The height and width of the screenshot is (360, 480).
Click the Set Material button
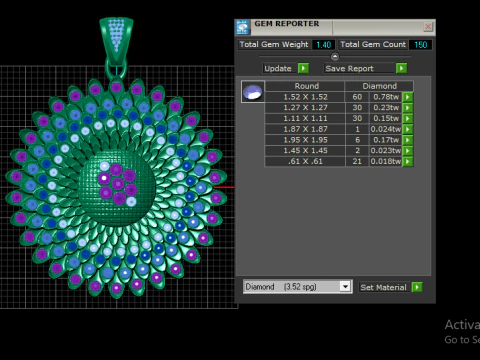coord(384,287)
